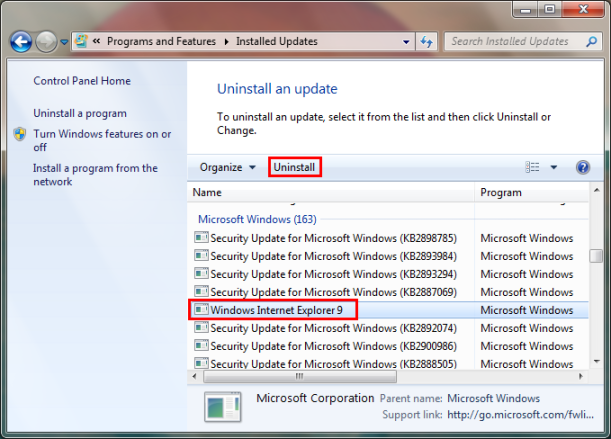Select Security Update KB2892074 row
This screenshot has width=611, height=439.
pyautogui.click(x=388, y=328)
